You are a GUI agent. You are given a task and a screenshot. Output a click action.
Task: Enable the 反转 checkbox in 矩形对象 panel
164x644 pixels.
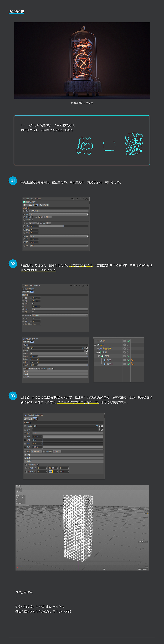tap(33, 312)
